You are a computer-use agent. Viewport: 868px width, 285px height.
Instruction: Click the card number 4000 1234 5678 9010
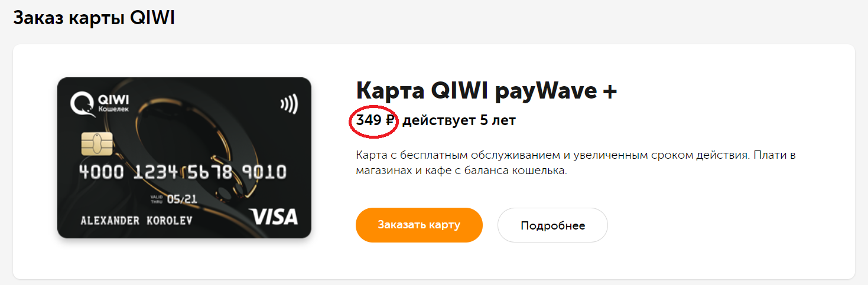[x=183, y=172]
